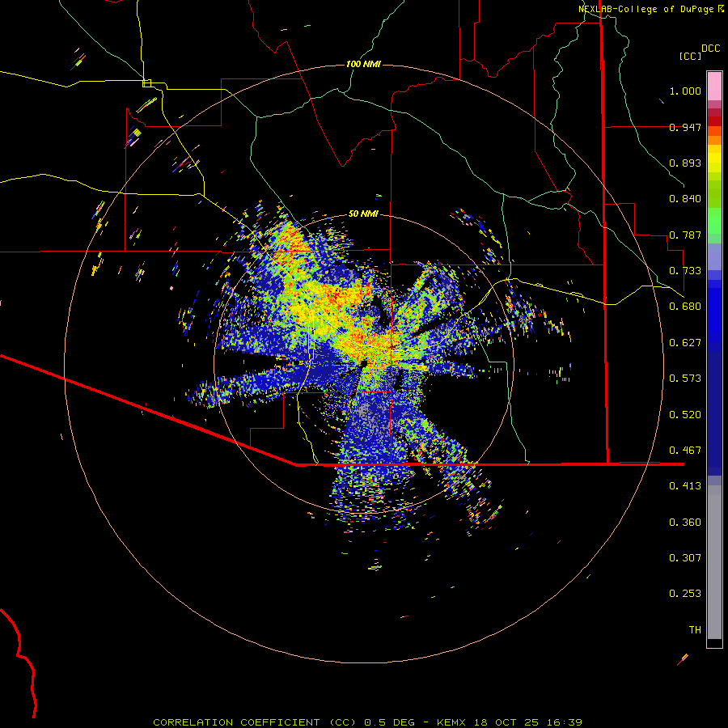Click the radar site at the center of the echoes
Viewport: 728px width, 728px height.
[x=363, y=363]
